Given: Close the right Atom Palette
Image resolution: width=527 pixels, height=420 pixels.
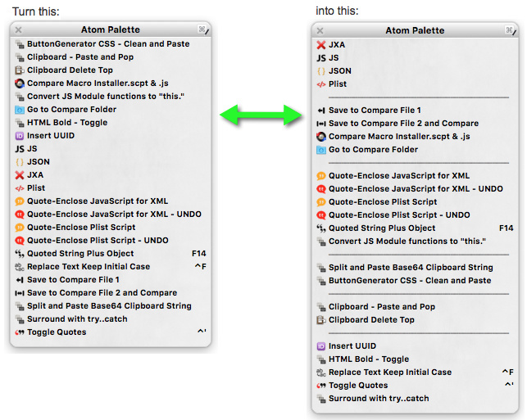Looking at the screenshot, I should 320,31.
